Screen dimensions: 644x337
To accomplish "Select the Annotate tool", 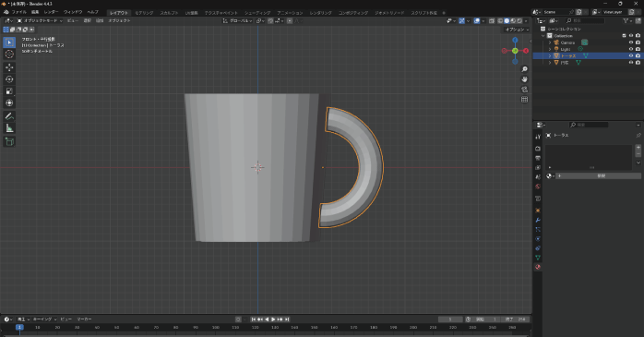I will pos(9,116).
